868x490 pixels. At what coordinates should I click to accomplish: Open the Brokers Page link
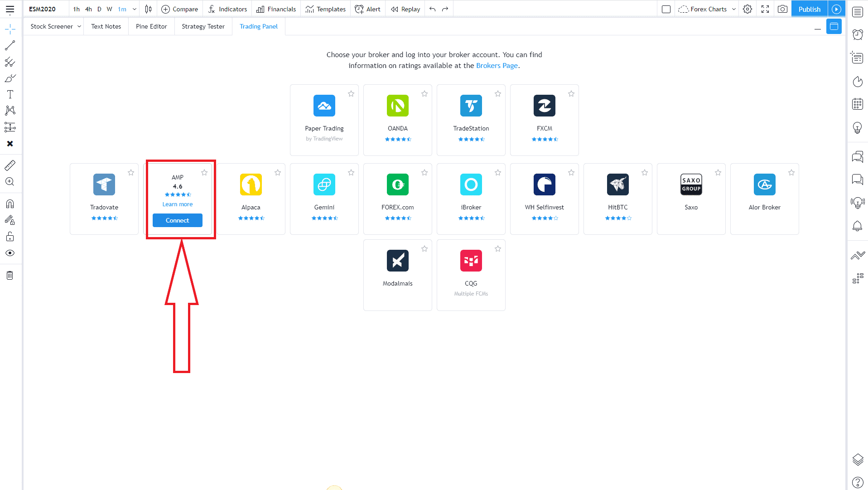pyautogui.click(x=497, y=65)
